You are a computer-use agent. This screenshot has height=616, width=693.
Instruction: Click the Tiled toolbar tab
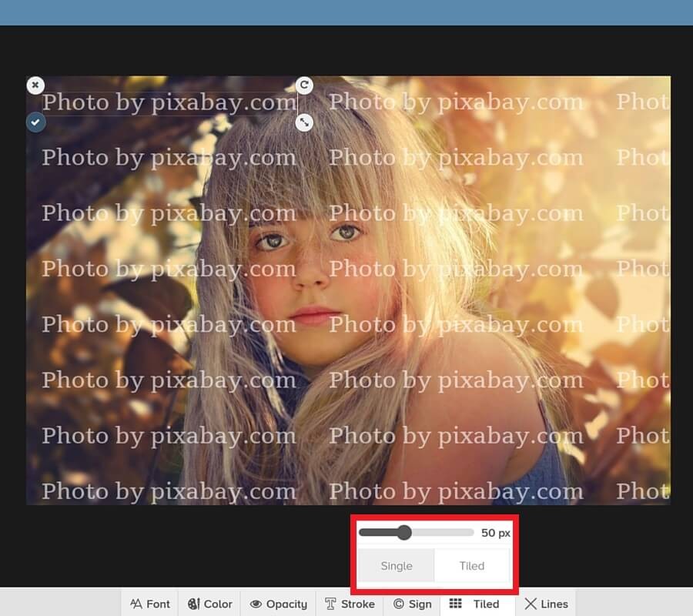click(x=477, y=604)
